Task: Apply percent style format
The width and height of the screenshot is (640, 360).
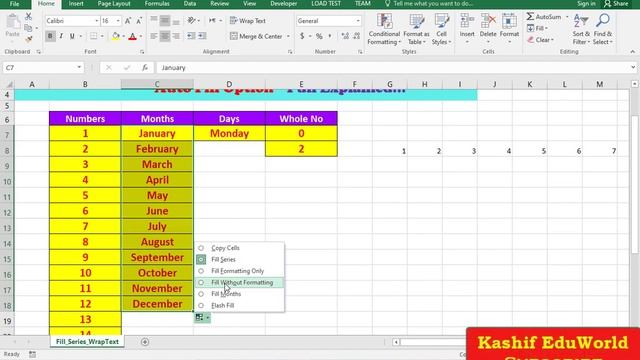Action: click(x=319, y=36)
